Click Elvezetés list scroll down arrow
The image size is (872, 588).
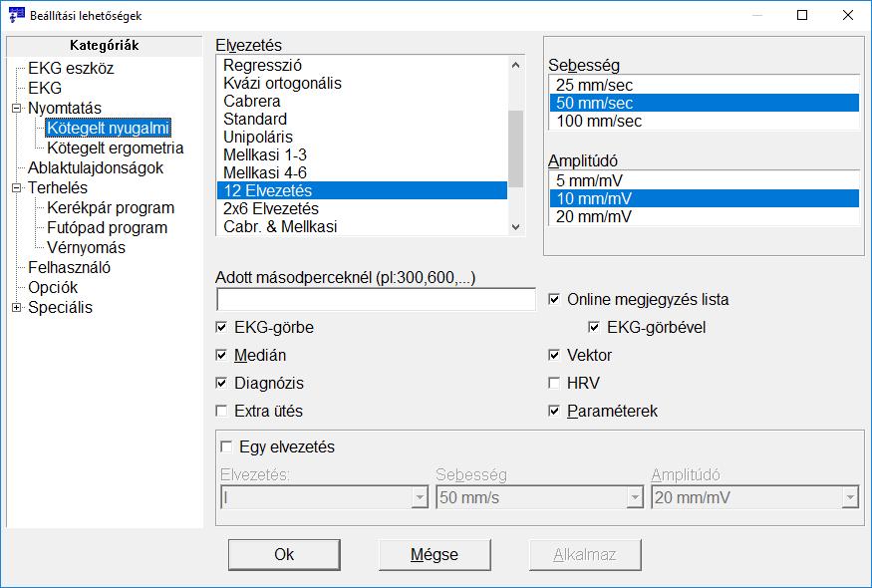tap(515, 226)
